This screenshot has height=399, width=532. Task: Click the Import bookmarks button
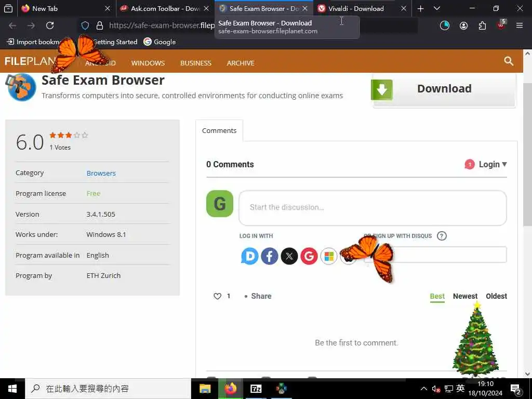pos(33,42)
